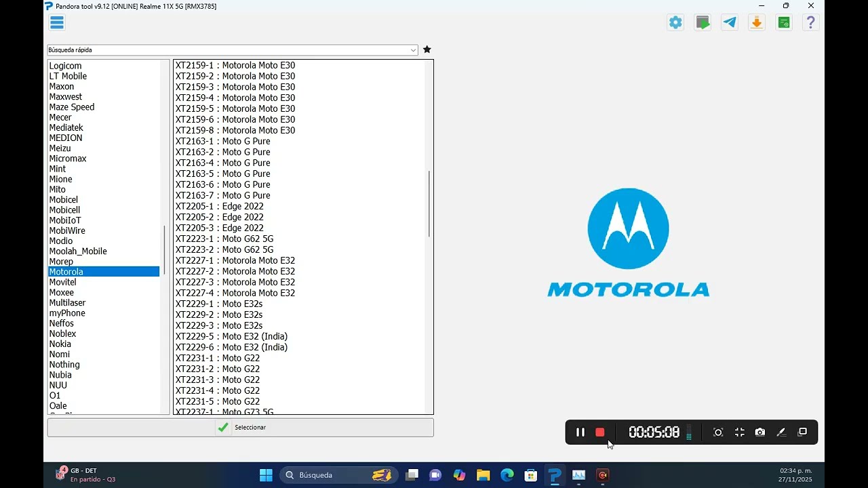Open the red recorder app on taskbar
868x488 pixels.
point(602,475)
